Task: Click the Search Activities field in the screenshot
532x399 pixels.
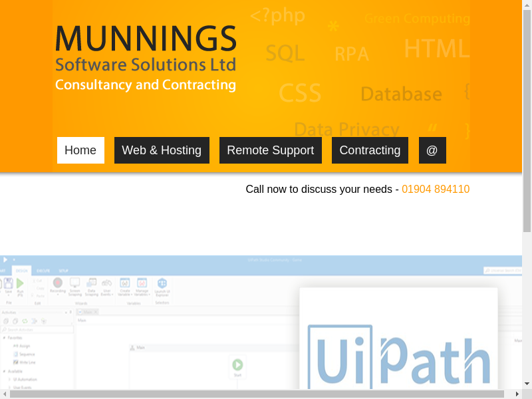Action: (x=37, y=329)
